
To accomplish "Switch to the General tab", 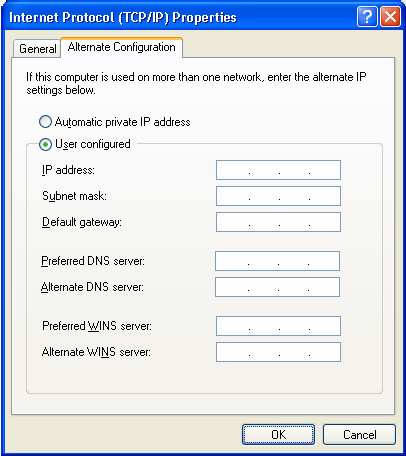I will point(37,49).
